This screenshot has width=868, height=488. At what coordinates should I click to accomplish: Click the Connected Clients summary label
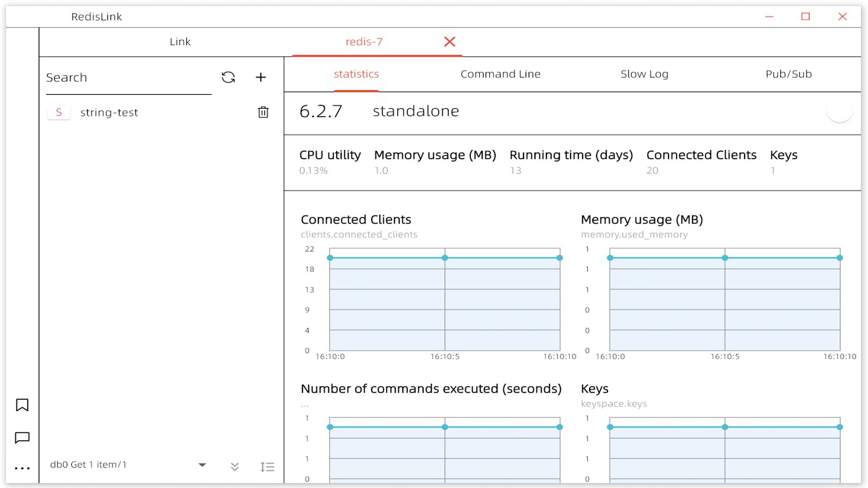pos(702,155)
